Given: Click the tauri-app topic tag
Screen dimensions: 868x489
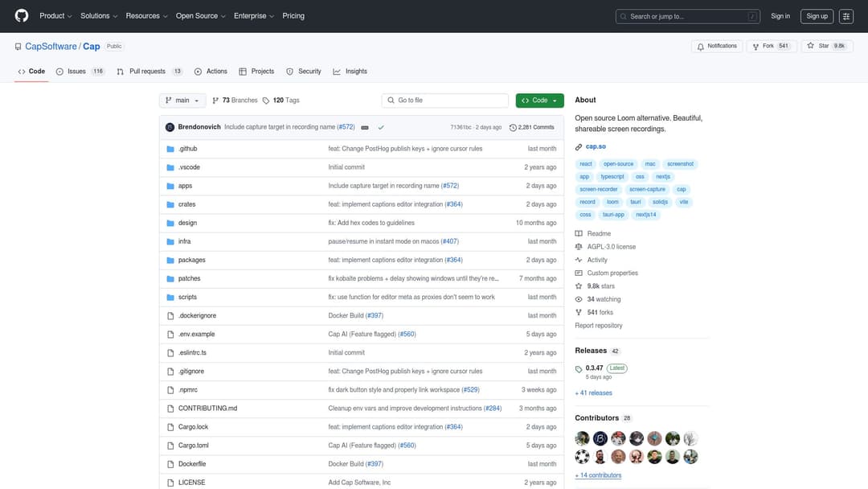Looking at the screenshot, I should pyautogui.click(x=613, y=215).
